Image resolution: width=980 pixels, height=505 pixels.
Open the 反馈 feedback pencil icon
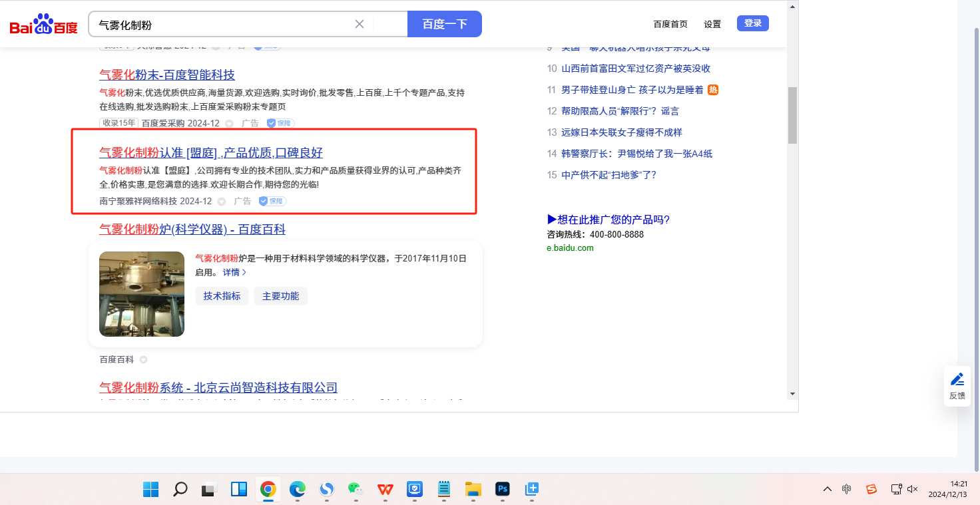click(x=957, y=379)
